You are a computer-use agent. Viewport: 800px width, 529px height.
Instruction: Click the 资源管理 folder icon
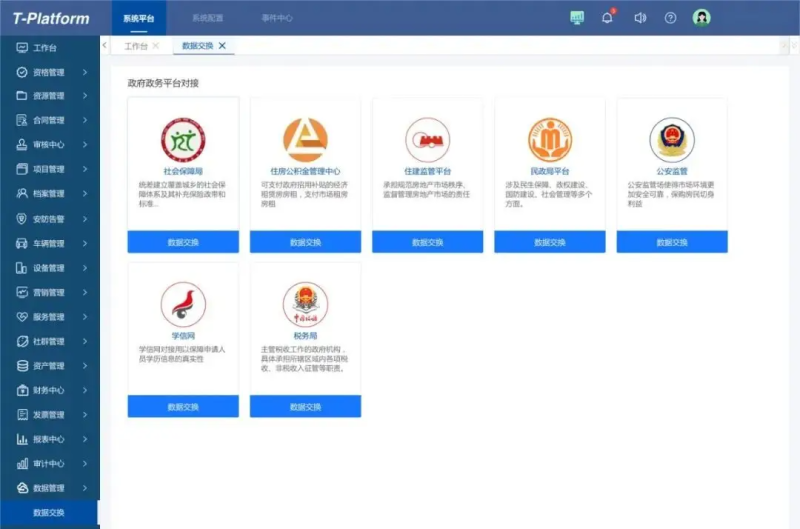[x=22, y=96]
